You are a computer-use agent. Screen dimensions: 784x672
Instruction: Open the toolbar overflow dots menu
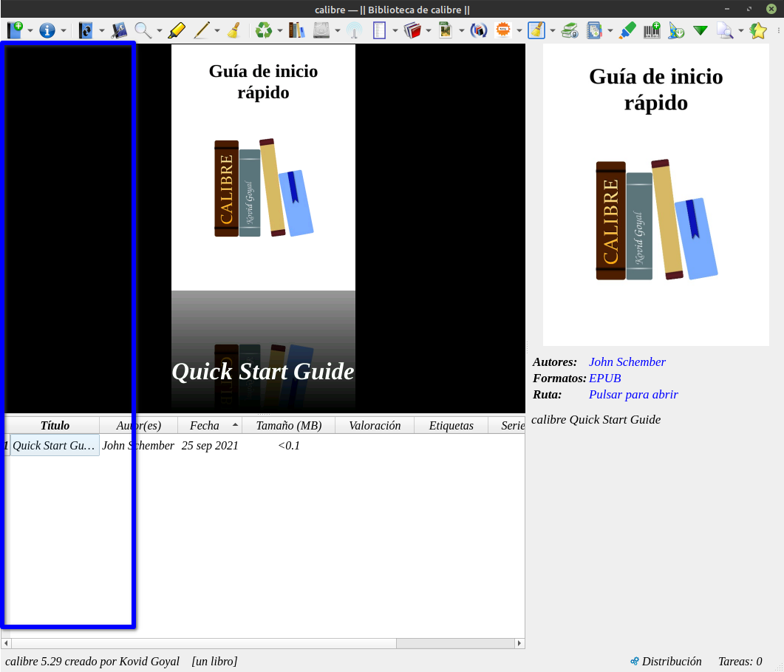(779, 30)
